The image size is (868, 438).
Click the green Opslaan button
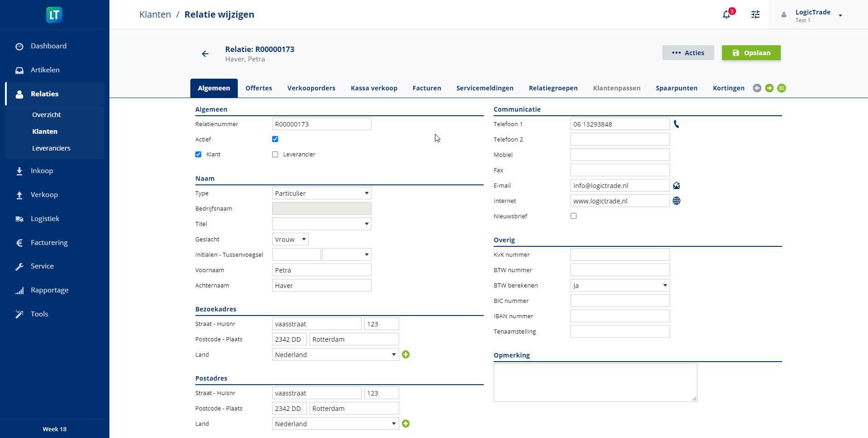751,53
